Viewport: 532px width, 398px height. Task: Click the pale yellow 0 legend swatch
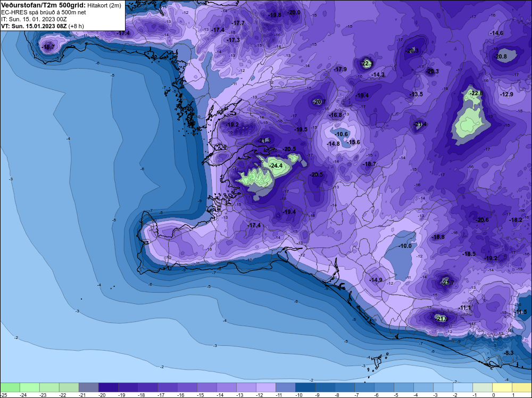pos(502,387)
